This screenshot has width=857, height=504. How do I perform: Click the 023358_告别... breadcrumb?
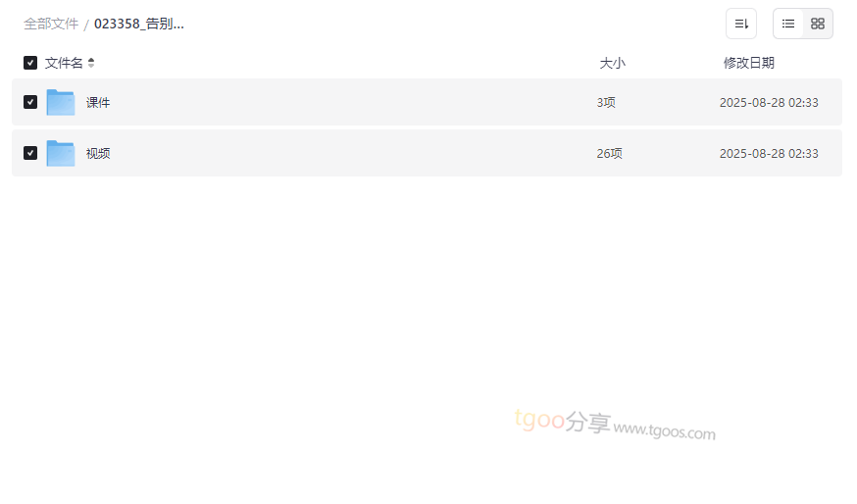139,24
